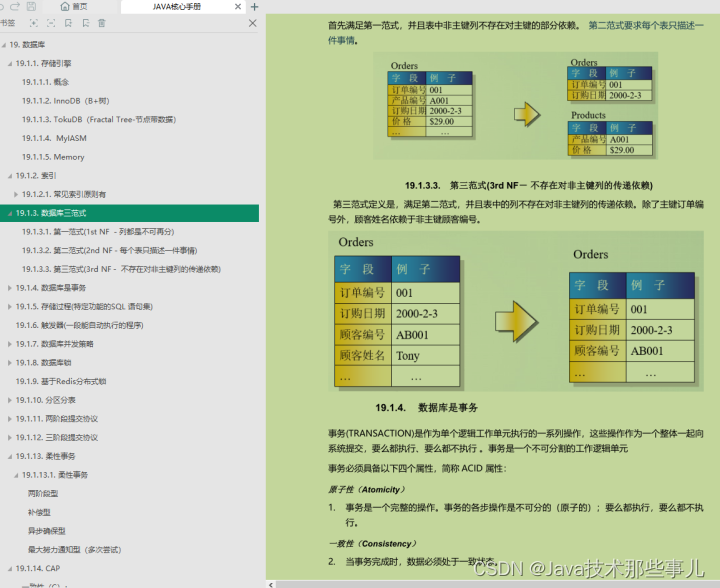Image resolution: width=720 pixels, height=588 pixels.
Task: Click the save disk icon
Action: (x=31, y=6)
